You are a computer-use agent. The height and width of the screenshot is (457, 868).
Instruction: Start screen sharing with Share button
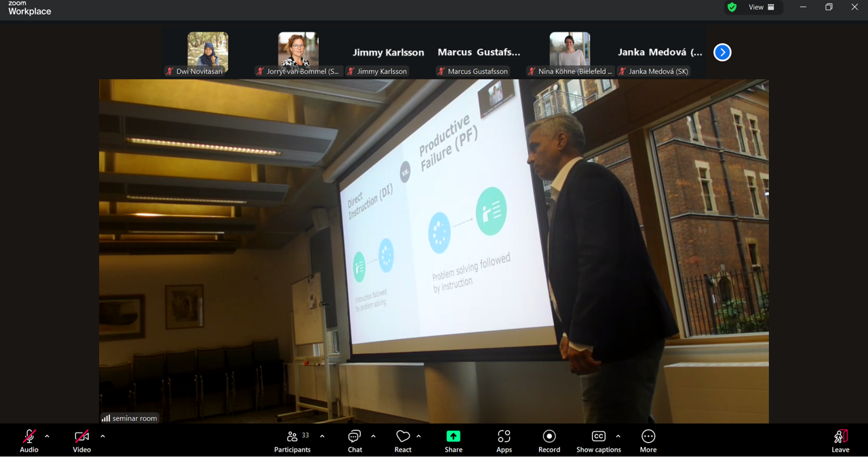point(453,440)
